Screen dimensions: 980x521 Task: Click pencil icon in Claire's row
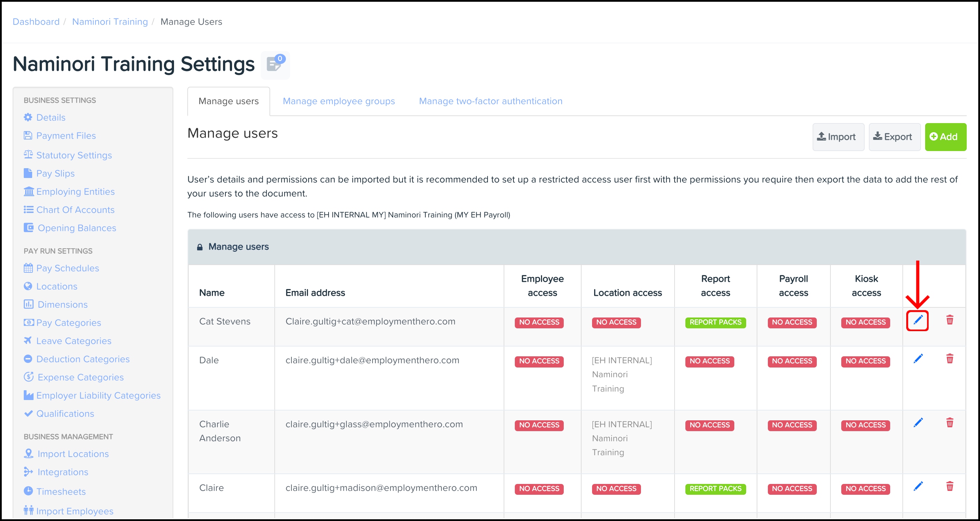917,486
